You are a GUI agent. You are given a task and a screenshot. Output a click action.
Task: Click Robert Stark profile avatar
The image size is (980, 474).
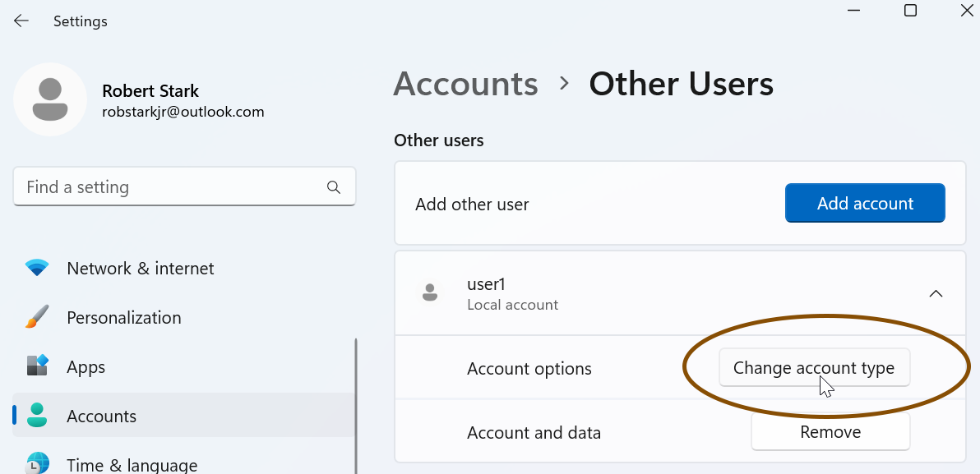point(50,99)
